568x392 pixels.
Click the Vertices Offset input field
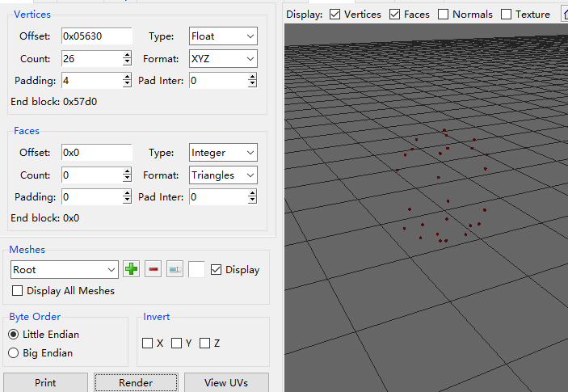click(96, 36)
